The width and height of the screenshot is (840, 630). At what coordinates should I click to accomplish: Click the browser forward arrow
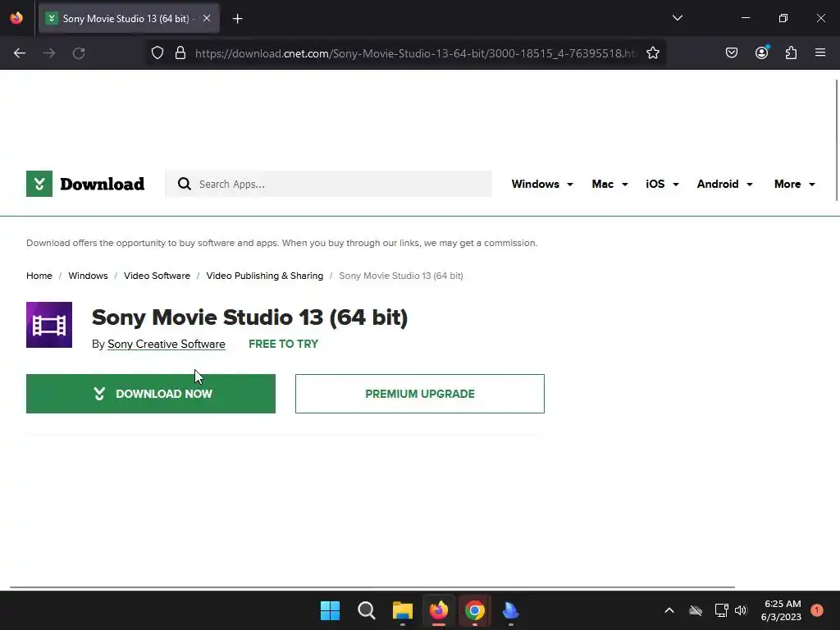click(49, 53)
